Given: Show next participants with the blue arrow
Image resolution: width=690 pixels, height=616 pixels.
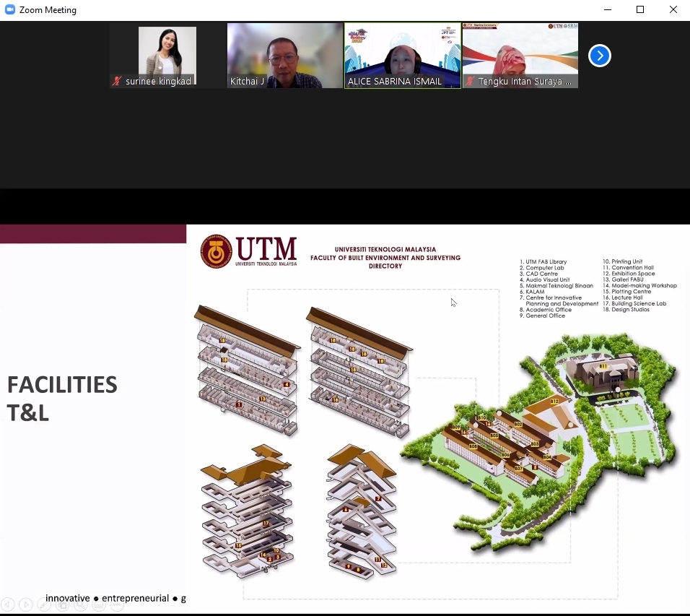Looking at the screenshot, I should tap(599, 56).
